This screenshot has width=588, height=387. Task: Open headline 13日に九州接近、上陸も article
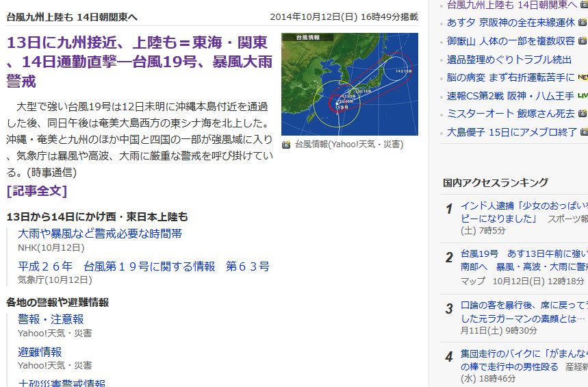(140, 62)
